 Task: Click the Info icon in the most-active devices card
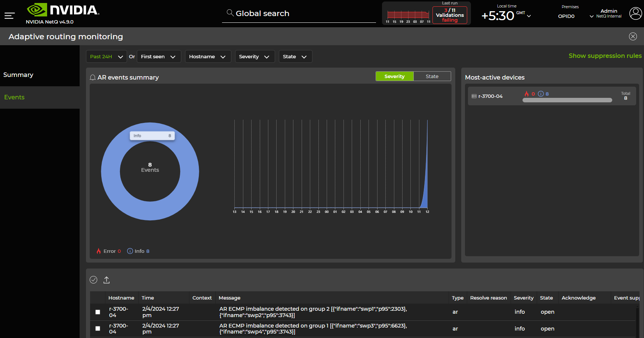pyautogui.click(x=541, y=94)
